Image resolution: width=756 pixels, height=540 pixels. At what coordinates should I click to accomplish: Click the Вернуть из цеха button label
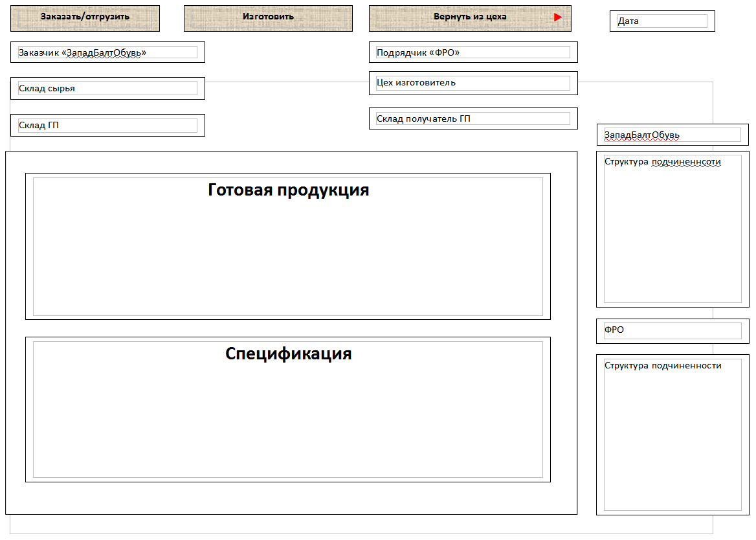point(469,17)
